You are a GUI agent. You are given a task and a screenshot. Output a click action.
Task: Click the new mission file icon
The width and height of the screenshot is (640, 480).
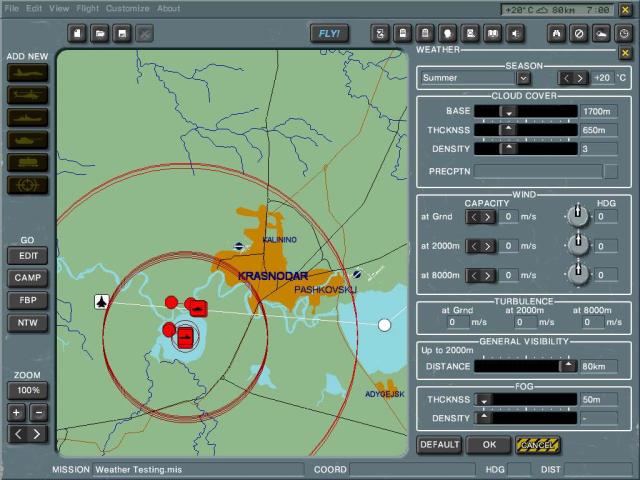tap(78, 34)
